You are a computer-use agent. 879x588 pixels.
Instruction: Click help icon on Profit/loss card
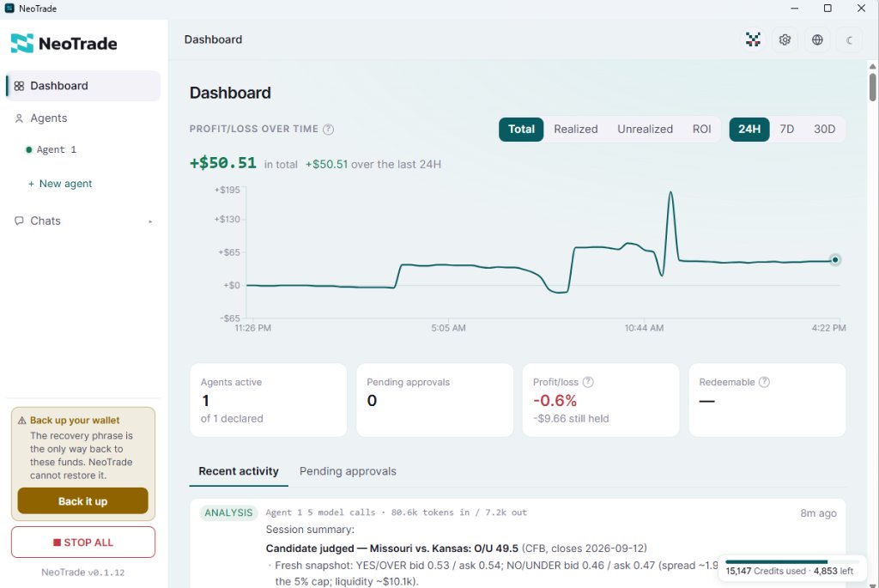588,382
